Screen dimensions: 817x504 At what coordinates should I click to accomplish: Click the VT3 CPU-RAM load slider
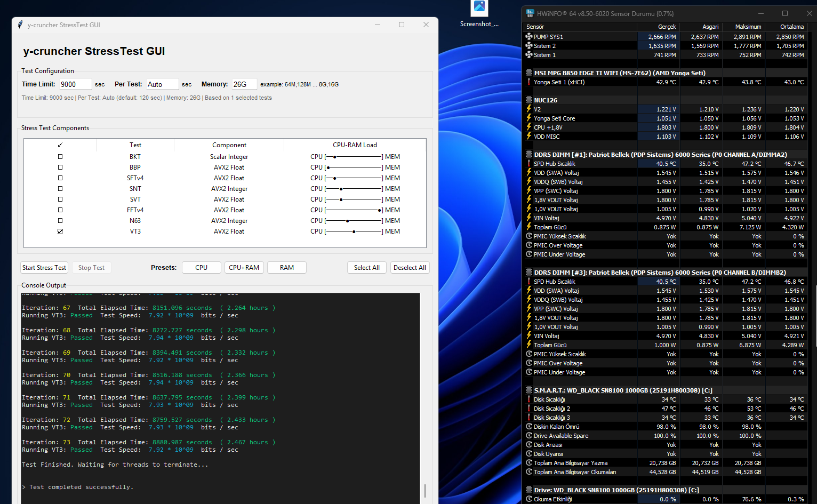pos(354,231)
